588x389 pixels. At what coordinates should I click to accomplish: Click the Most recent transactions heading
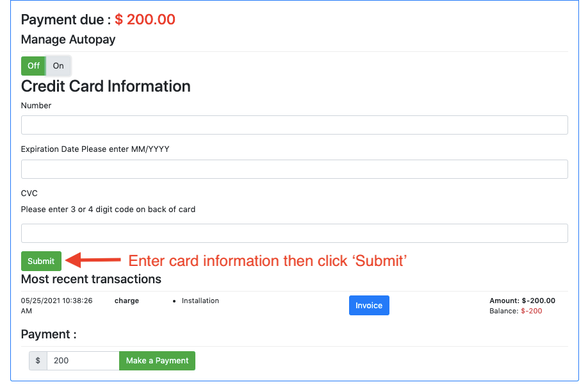click(x=91, y=279)
